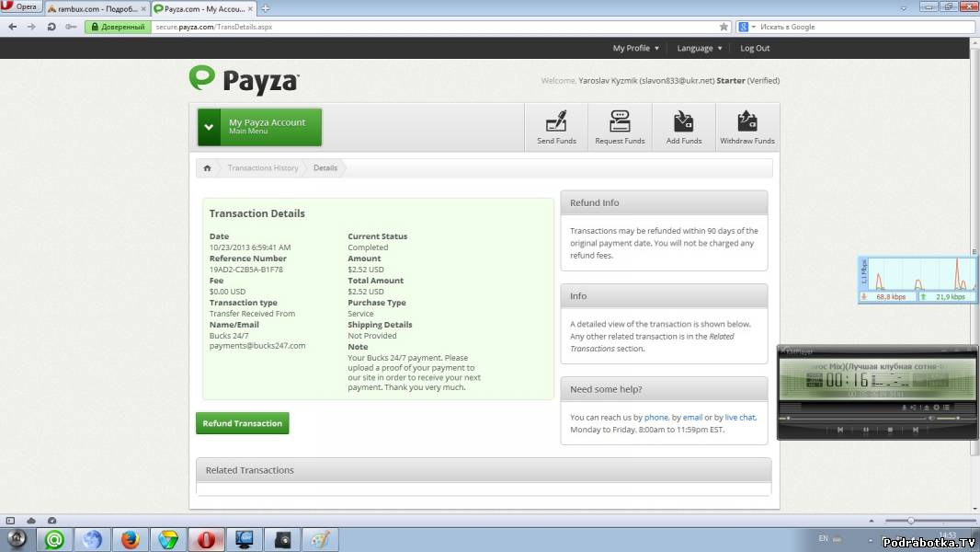Screen dimensions: 980x552
Task: Open the Request Funds icon
Action: click(620, 127)
